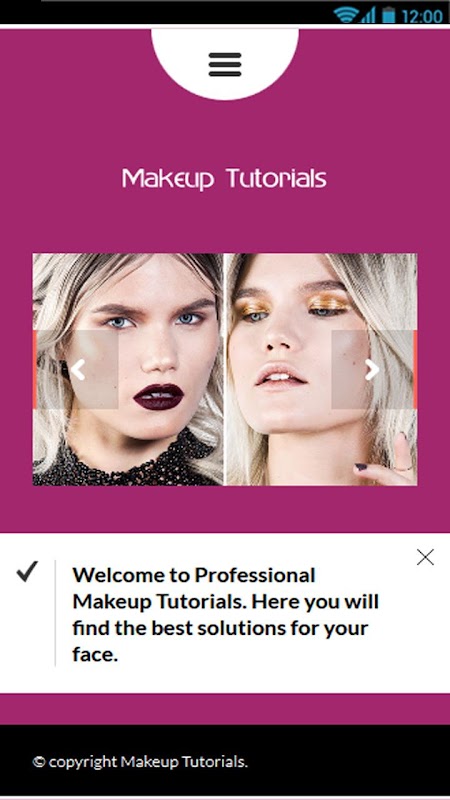
Task: Open the hamburger menu icon
Action: (224, 64)
